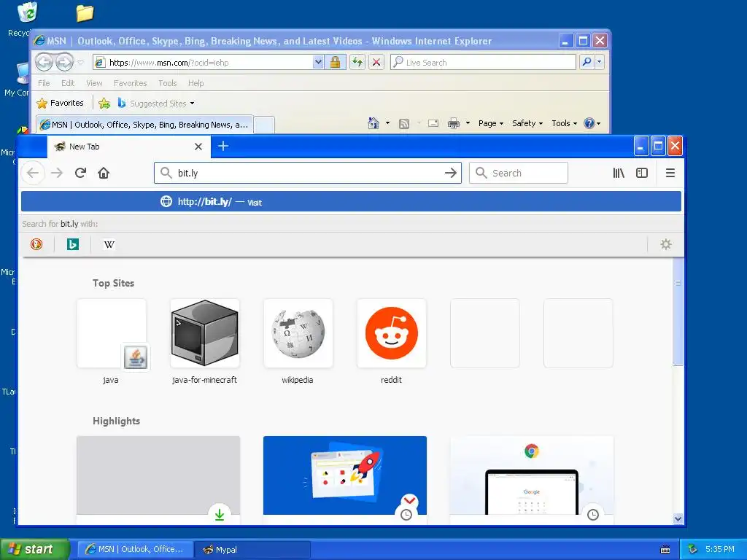This screenshot has width=747, height=560.
Task: Search bit.ly with Bing icon
Action: coord(72,244)
